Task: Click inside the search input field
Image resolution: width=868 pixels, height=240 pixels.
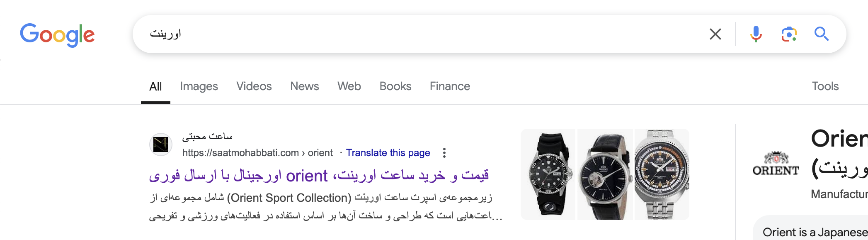Action: 415,34
